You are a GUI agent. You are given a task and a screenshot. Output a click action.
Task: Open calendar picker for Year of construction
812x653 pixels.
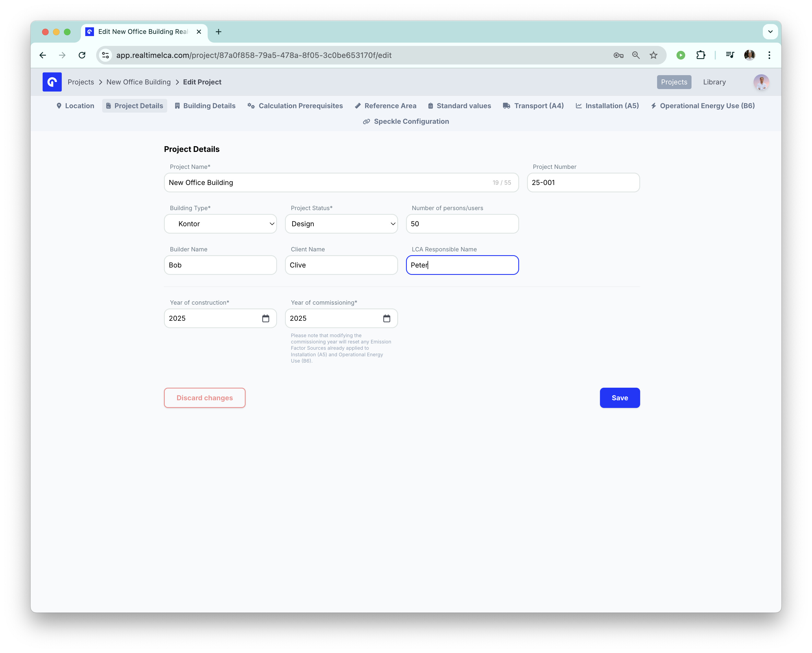pos(266,318)
